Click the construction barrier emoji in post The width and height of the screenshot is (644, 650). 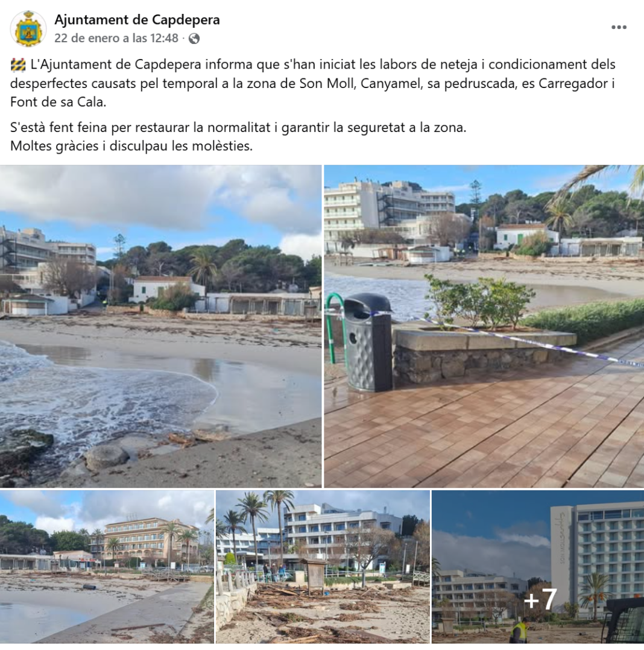pyautogui.click(x=18, y=65)
